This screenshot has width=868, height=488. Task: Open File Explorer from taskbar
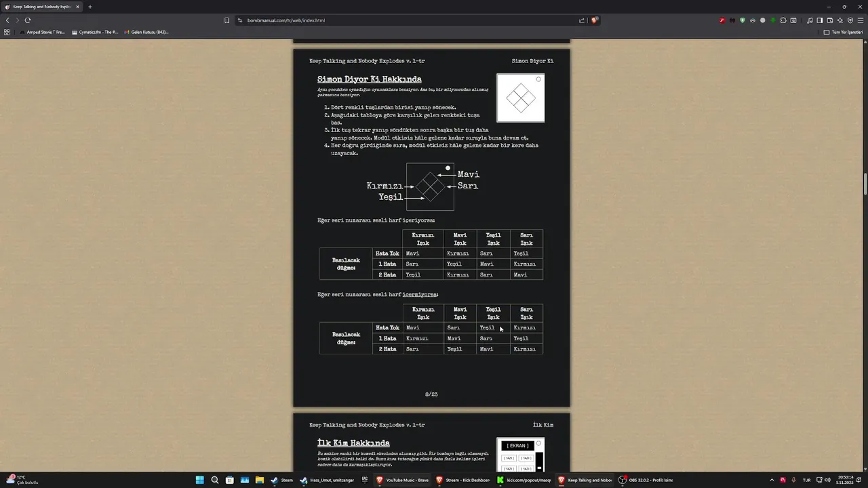pyautogui.click(x=259, y=480)
